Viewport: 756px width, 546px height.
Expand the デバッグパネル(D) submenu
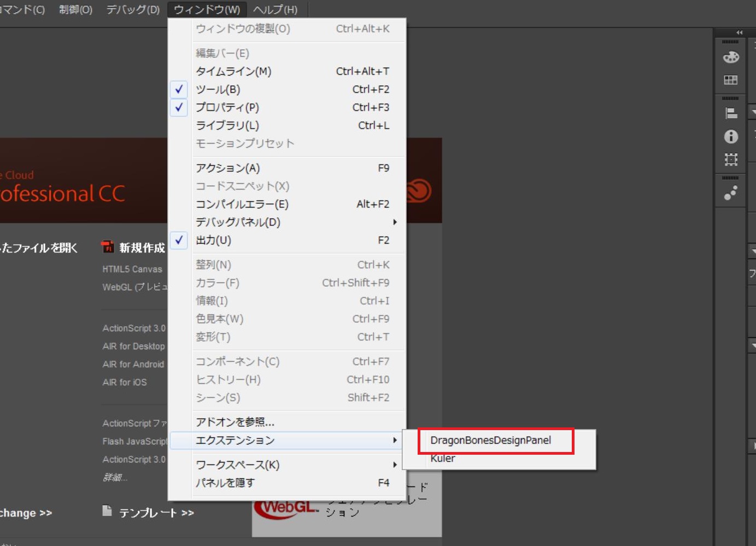pos(288,222)
